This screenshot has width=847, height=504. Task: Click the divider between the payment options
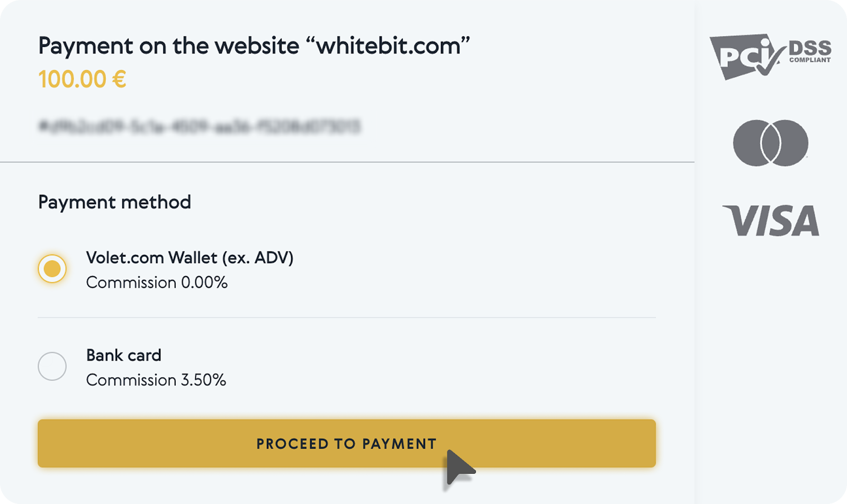pyautogui.click(x=347, y=318)
